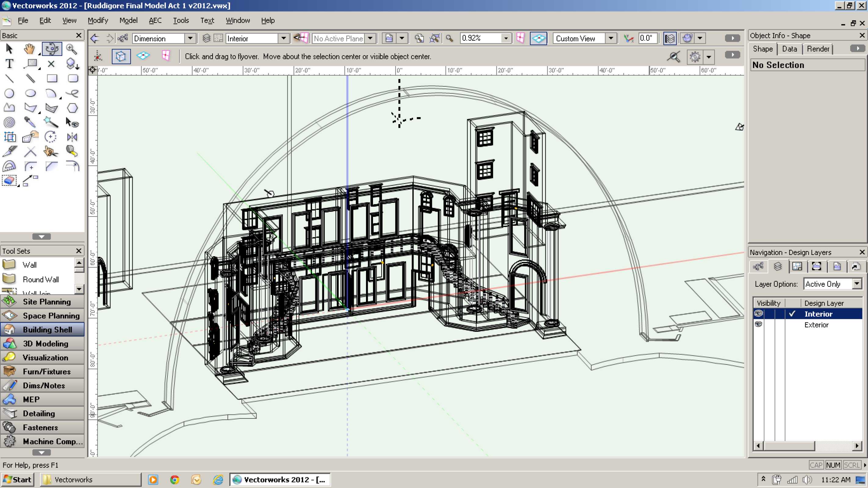Select the Circle tool
Screen dimensions: 868x488
[9, 93]
